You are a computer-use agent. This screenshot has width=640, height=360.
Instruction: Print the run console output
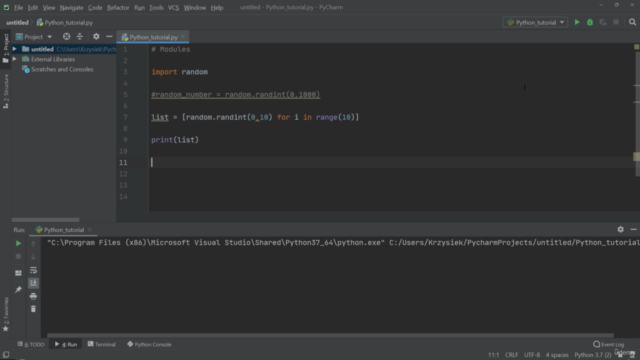tap(33, 296)
